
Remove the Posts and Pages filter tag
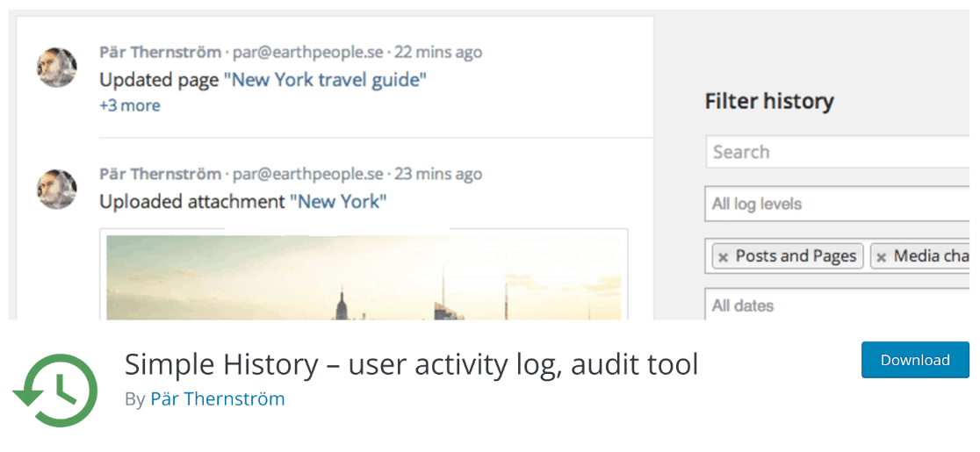click(x=723, y=256)
